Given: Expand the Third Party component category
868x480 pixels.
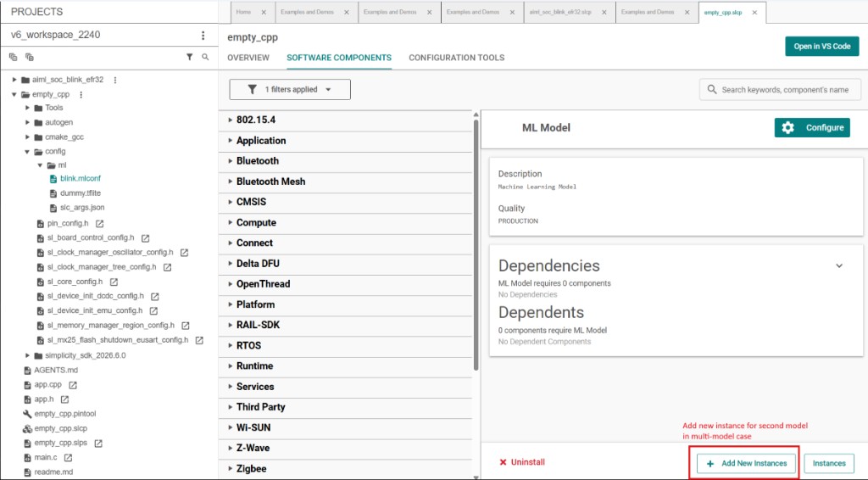Looking at the screenshot, I should (x=231, y=407).
